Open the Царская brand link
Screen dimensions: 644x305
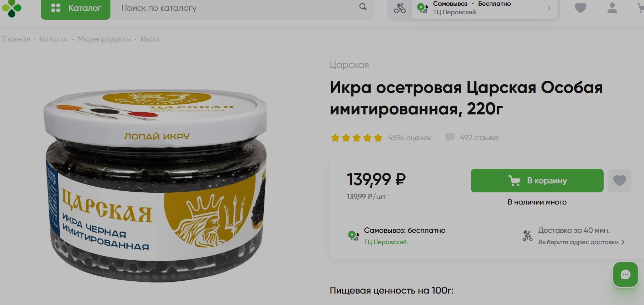(x=349, y=65)
